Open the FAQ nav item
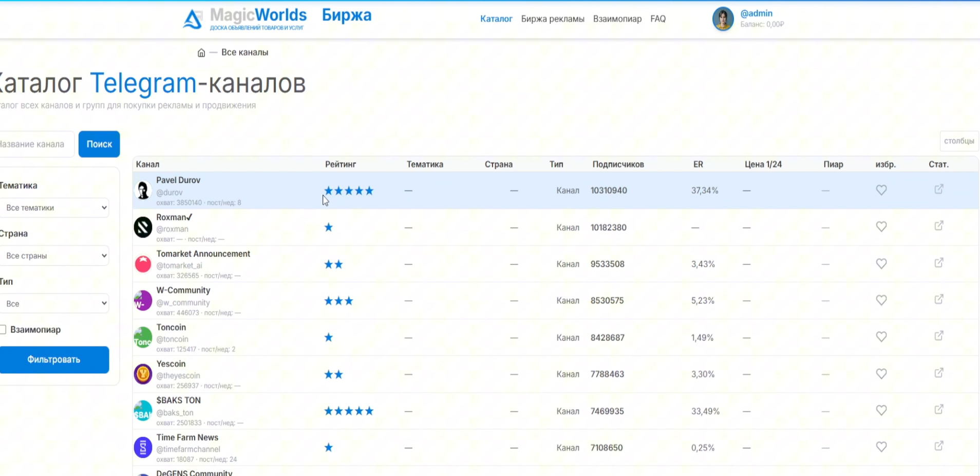 (658, 19)
